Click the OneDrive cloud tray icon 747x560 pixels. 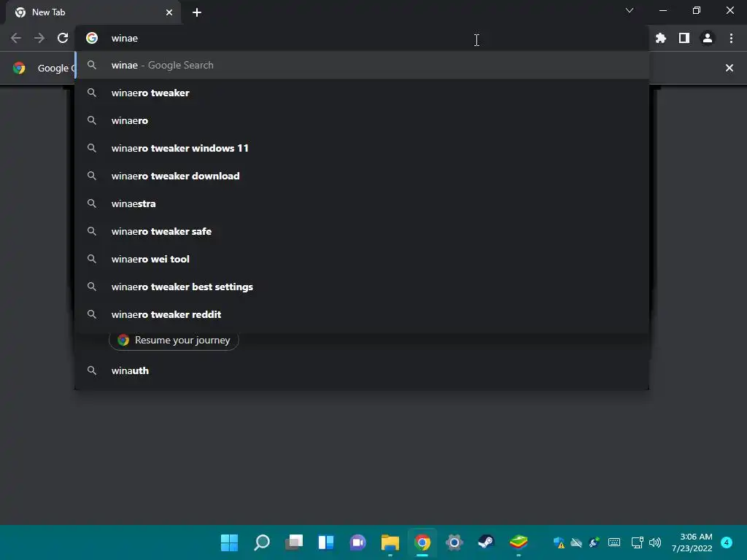coord(576,542)
